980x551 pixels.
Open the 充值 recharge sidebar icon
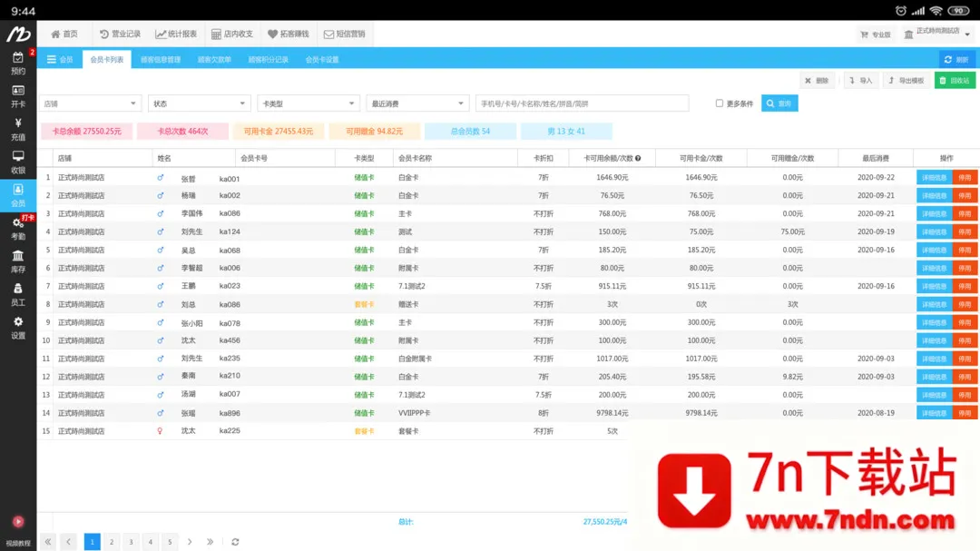18,129
